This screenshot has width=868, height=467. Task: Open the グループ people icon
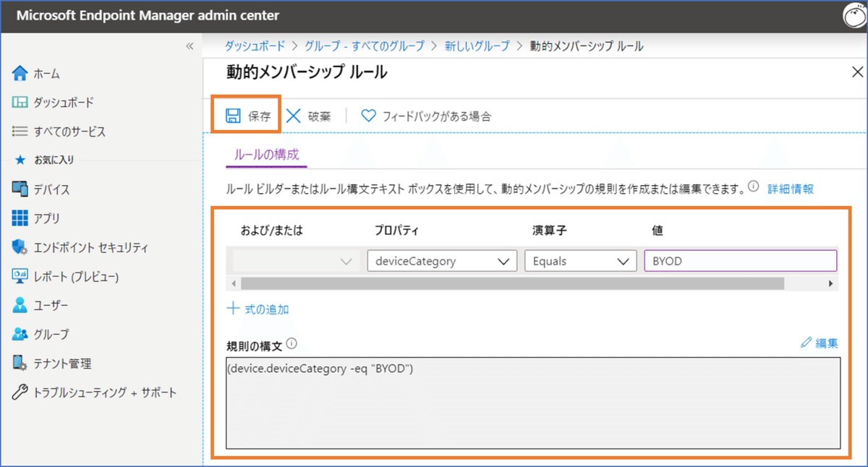(20, 334)
